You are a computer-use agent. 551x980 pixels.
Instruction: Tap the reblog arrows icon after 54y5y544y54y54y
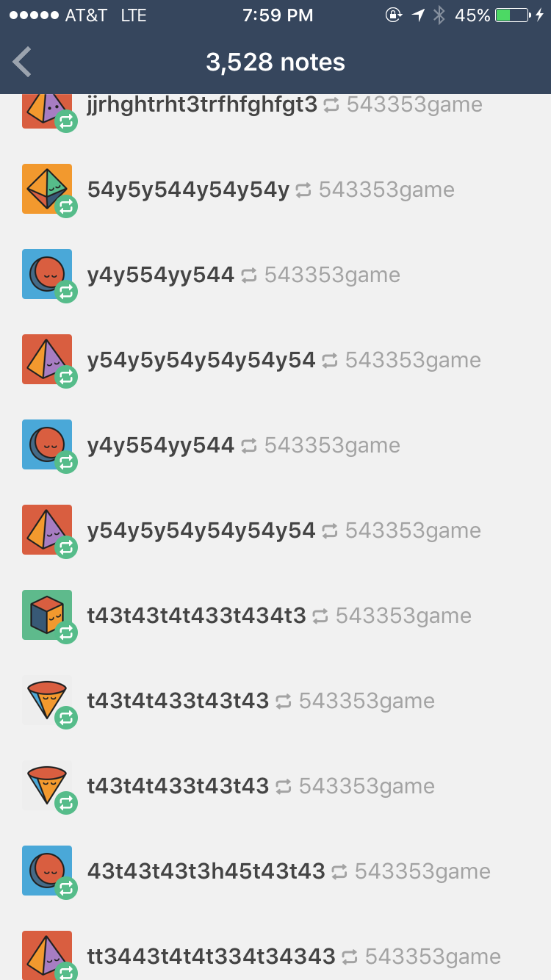point(303,190)
